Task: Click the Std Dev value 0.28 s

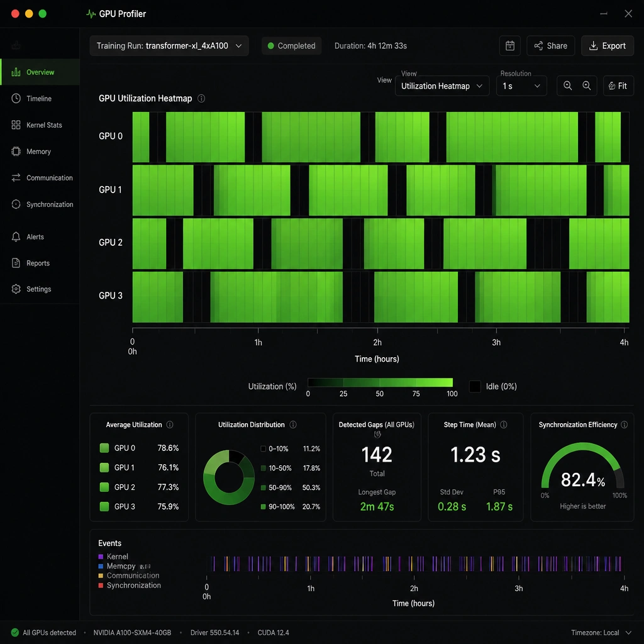Action: pos(452,507)
